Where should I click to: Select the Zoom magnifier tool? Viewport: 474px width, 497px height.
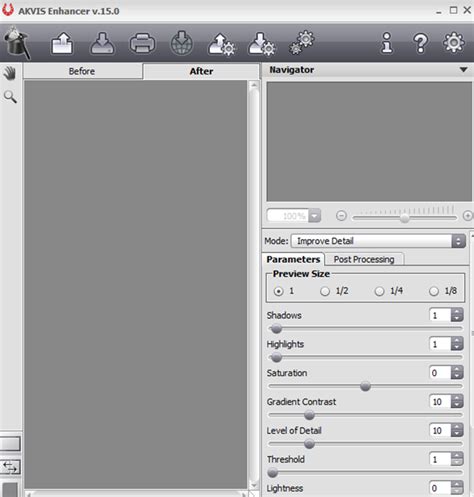10,97
